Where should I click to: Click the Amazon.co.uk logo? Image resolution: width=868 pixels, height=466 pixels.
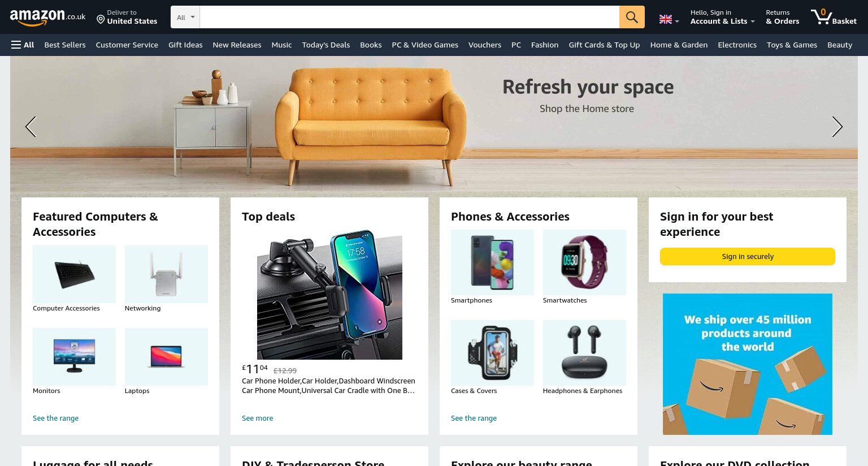[47, 17]
